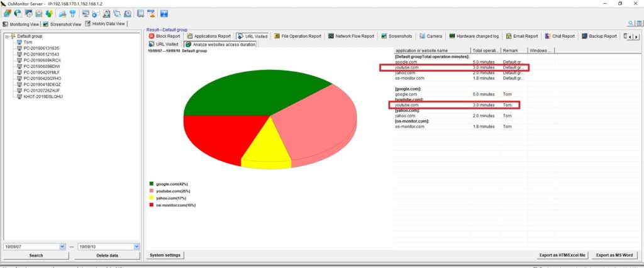Viewport: 644px width, 268px height.
Task: Open the Camera report tab
Action: click(x=431, y=36)
